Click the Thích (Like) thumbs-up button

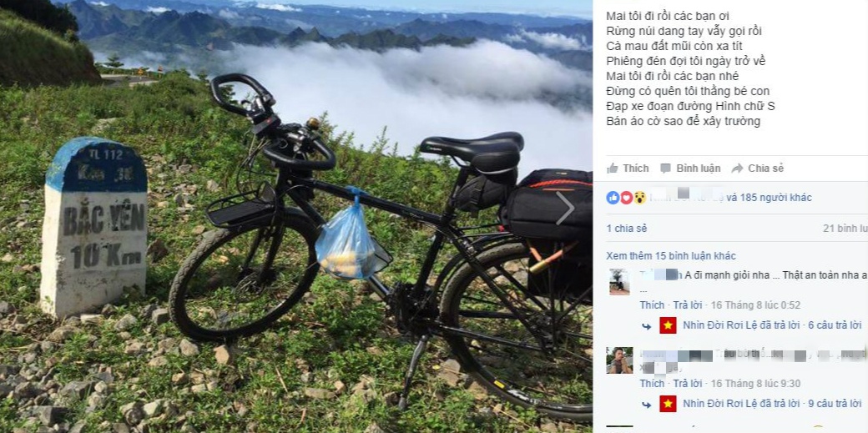(x=613, y=168)
